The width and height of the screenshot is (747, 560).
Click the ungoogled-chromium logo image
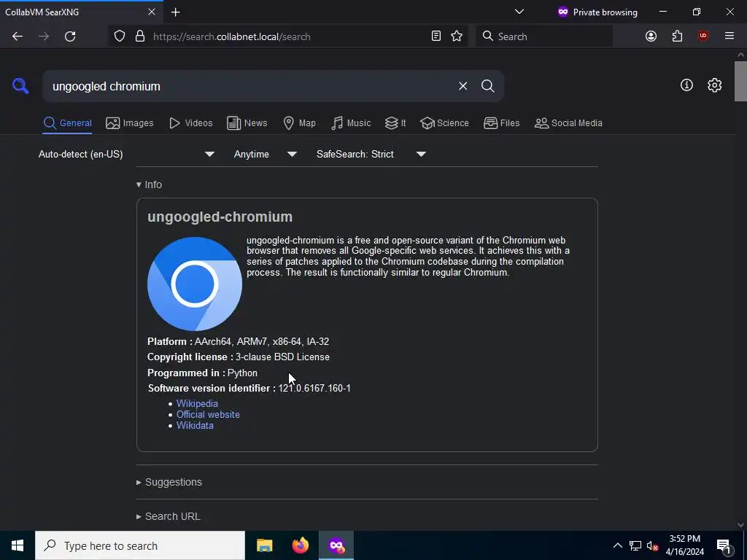194,284
